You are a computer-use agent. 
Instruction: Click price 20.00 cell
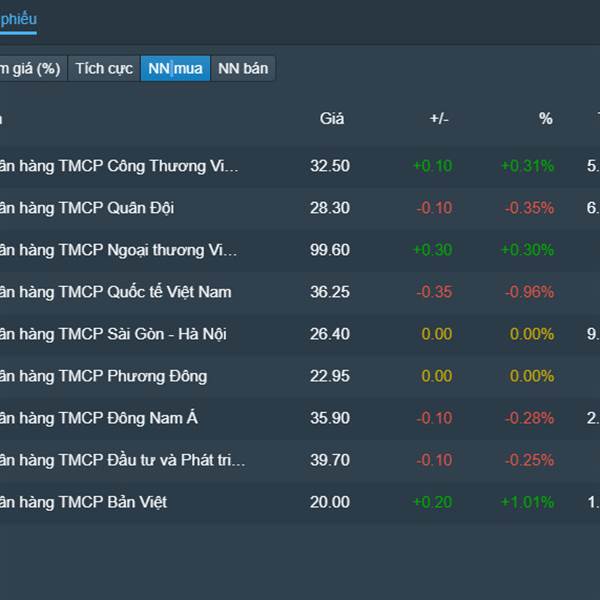pyautogui.click(x=330, y=502)
